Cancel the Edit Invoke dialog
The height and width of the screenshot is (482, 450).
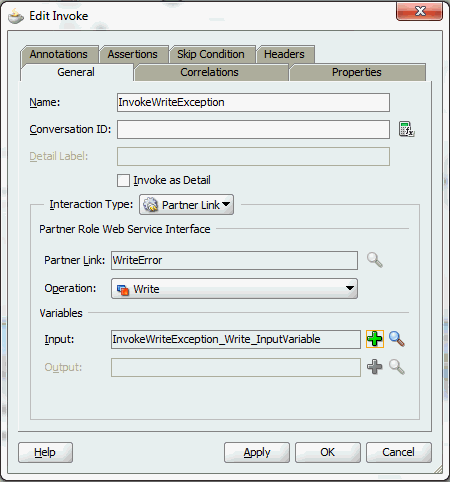point(399,452)
